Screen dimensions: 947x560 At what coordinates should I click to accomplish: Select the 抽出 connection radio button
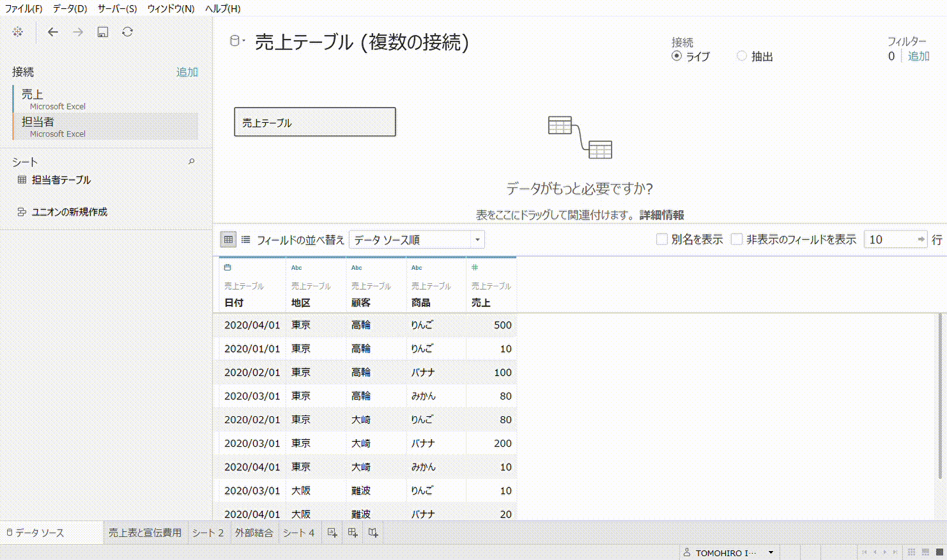click(741, 56)
